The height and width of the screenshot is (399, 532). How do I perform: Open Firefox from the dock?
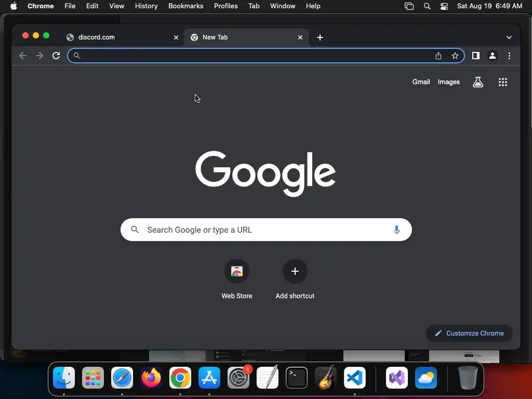click(151, 378)
